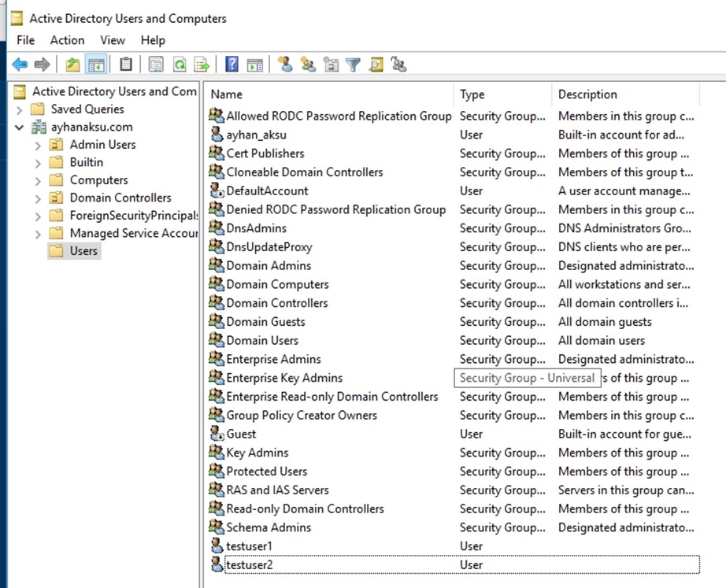Click the clipboard toolbar icon
Viewport: 726px width, 588px height.
point(125,65)
